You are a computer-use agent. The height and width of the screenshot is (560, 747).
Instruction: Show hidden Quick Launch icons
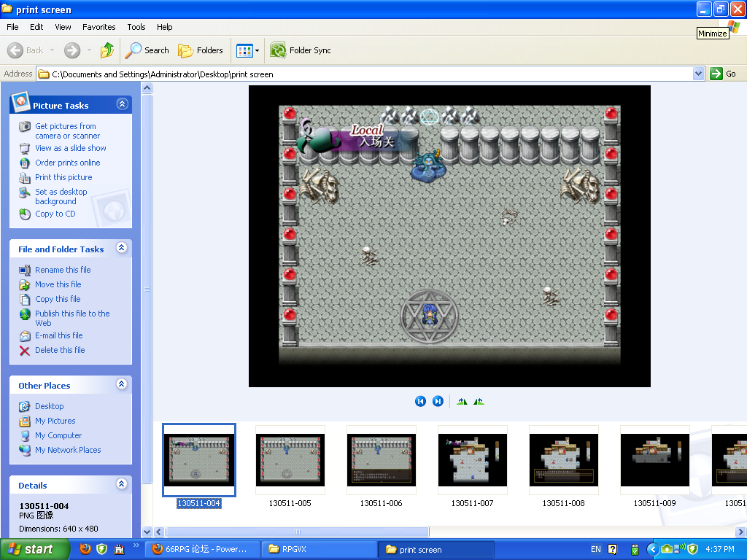pyautogui.click(x=136, y=545)
